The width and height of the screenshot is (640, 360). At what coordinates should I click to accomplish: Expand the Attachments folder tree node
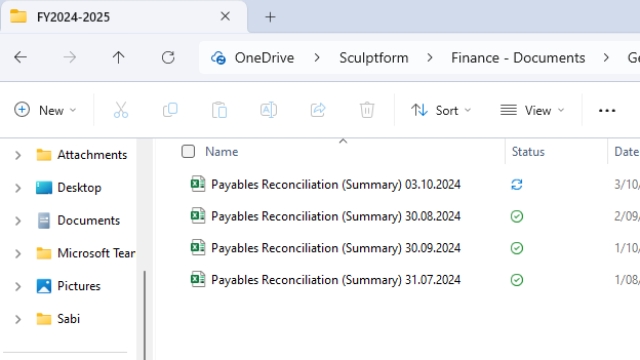[18, 156]
